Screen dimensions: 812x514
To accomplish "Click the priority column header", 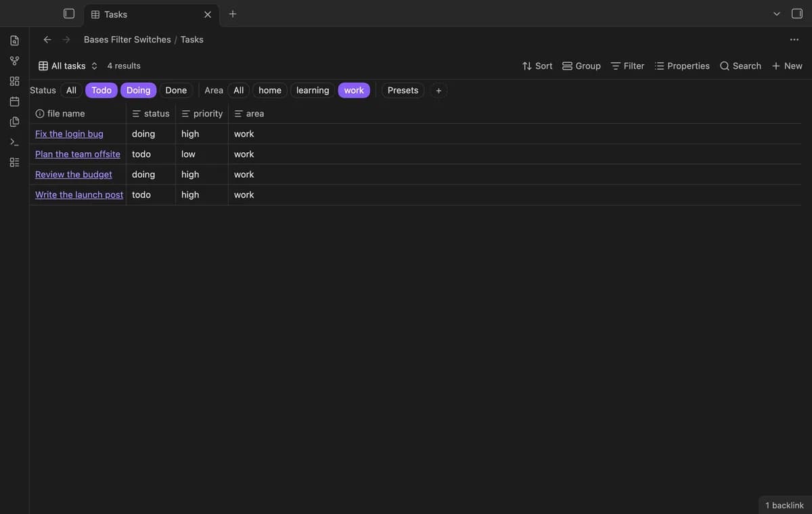I will tap(202, 114).
